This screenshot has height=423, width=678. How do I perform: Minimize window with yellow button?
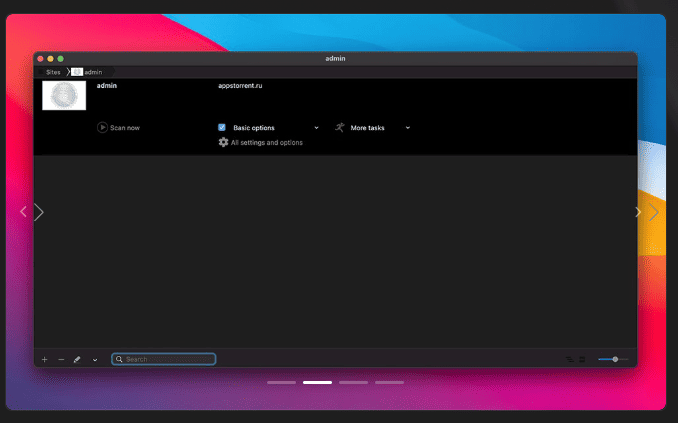click(x=50, y=59)
